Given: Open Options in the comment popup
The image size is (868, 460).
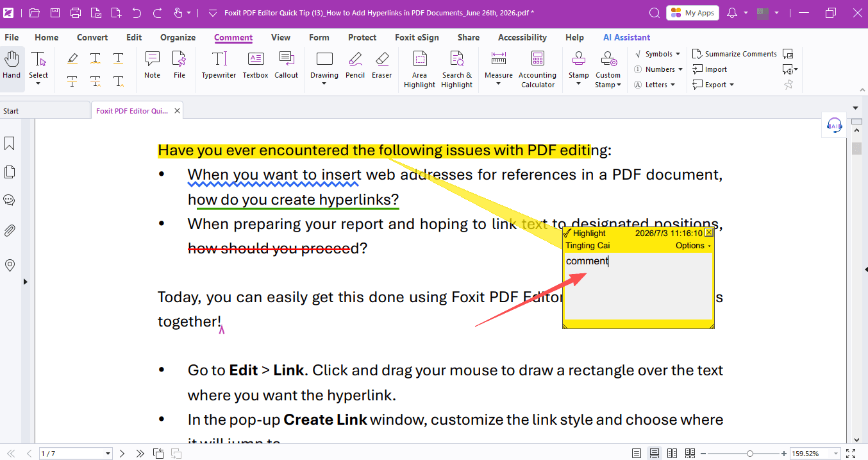Looking at the screenshot, I should (x=694, y=246).
